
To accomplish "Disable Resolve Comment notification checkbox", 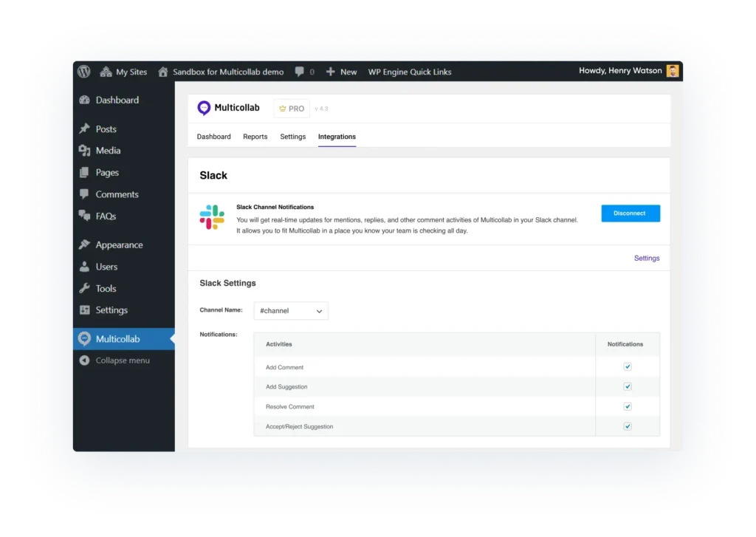I will 628,406.
